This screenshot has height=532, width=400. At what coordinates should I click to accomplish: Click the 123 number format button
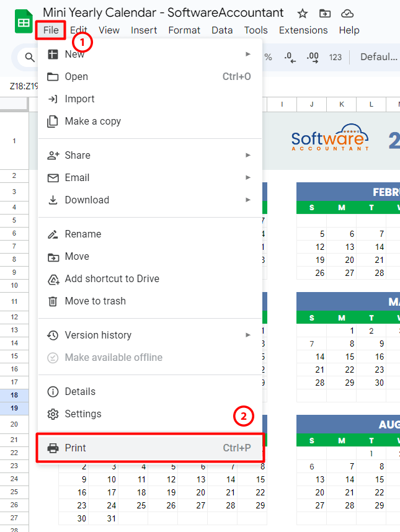coord(336,57)
